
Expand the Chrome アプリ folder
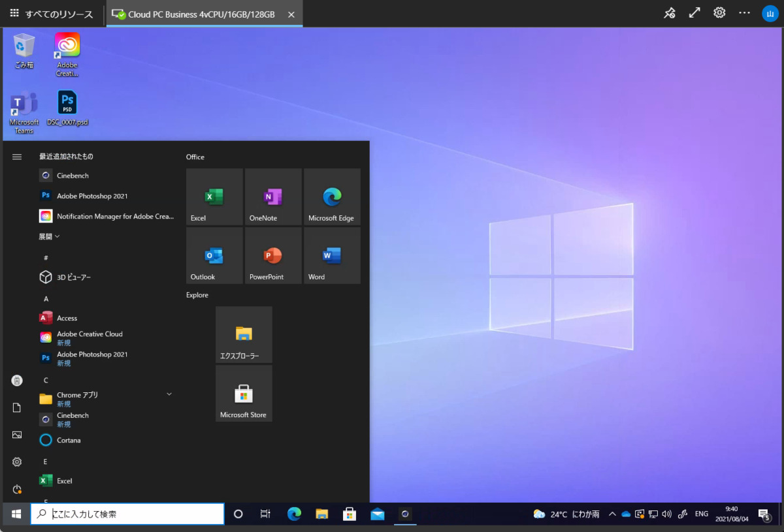tap(106, 399)
